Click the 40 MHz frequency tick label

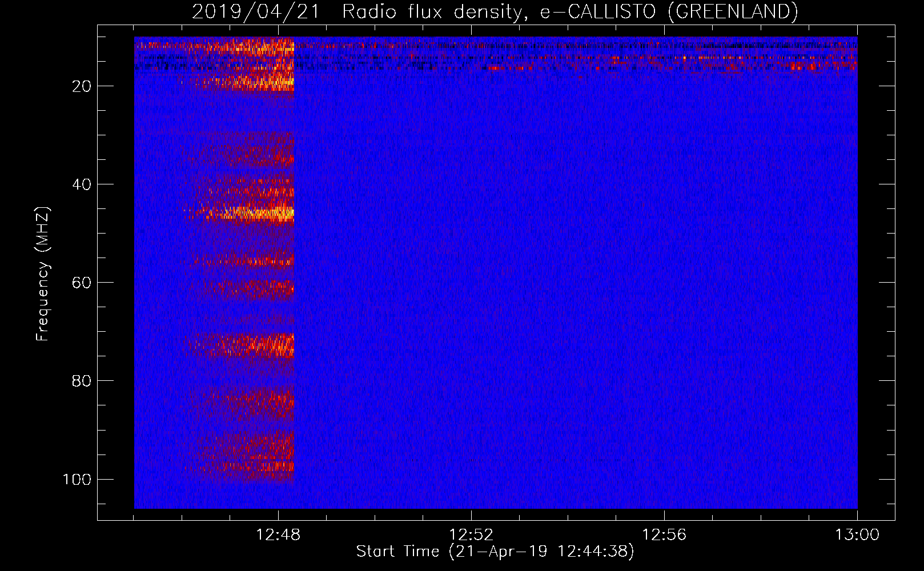point(82,184)
